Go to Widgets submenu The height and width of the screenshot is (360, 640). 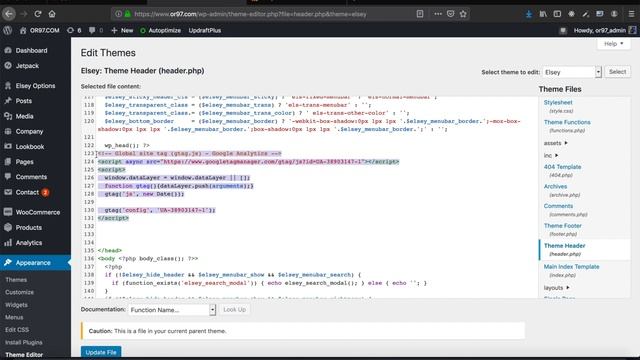16,305
